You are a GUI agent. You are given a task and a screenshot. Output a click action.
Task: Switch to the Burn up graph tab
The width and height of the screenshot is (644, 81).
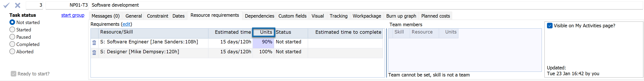pos(401,16)
